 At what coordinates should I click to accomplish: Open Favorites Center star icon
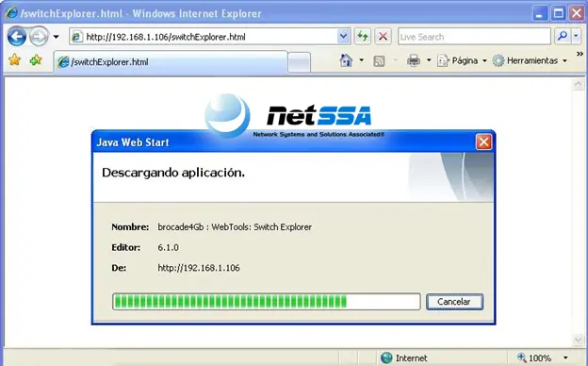click(14, 60)
